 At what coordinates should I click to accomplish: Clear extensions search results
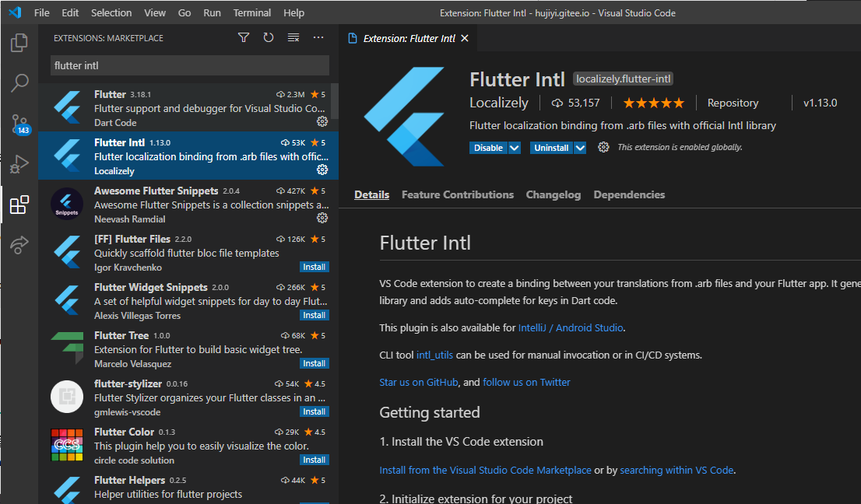(x=293, y=37)
